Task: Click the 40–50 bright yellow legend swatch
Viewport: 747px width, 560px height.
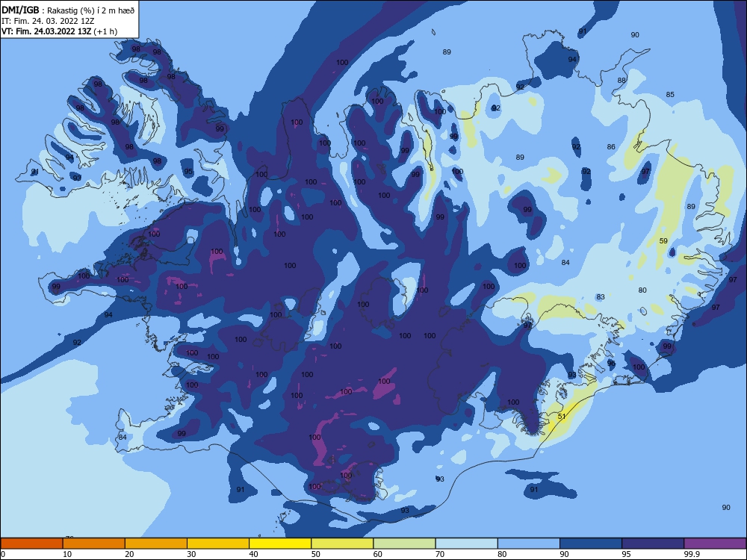Action: 280,544
